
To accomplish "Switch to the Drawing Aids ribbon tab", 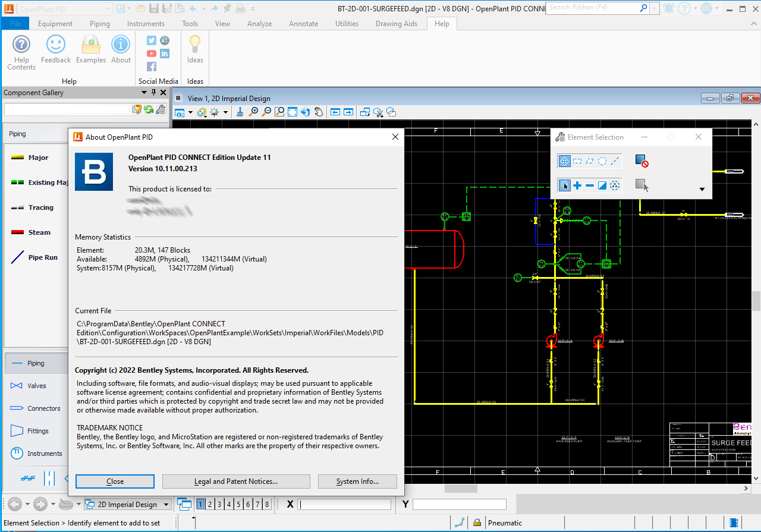I will pos(397,24).
